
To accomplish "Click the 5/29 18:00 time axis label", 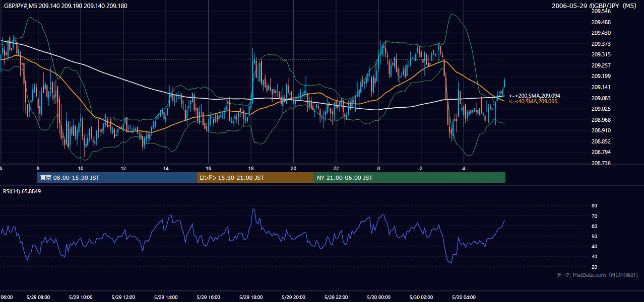I will 251,297.
